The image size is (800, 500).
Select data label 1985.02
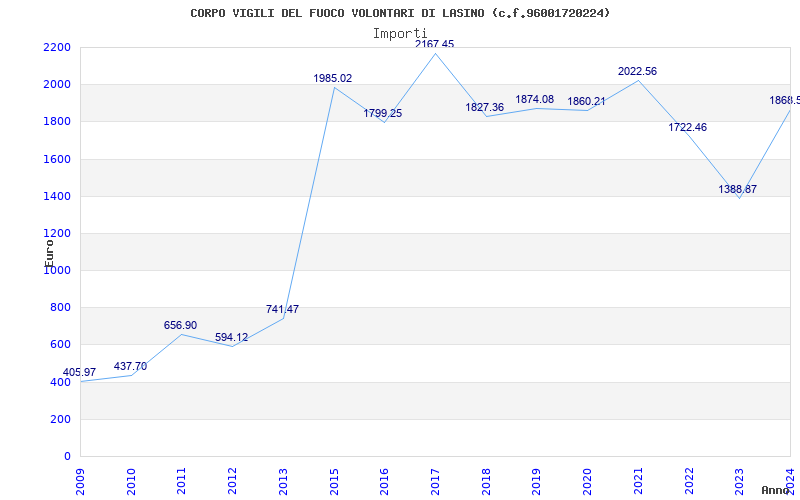333,79
